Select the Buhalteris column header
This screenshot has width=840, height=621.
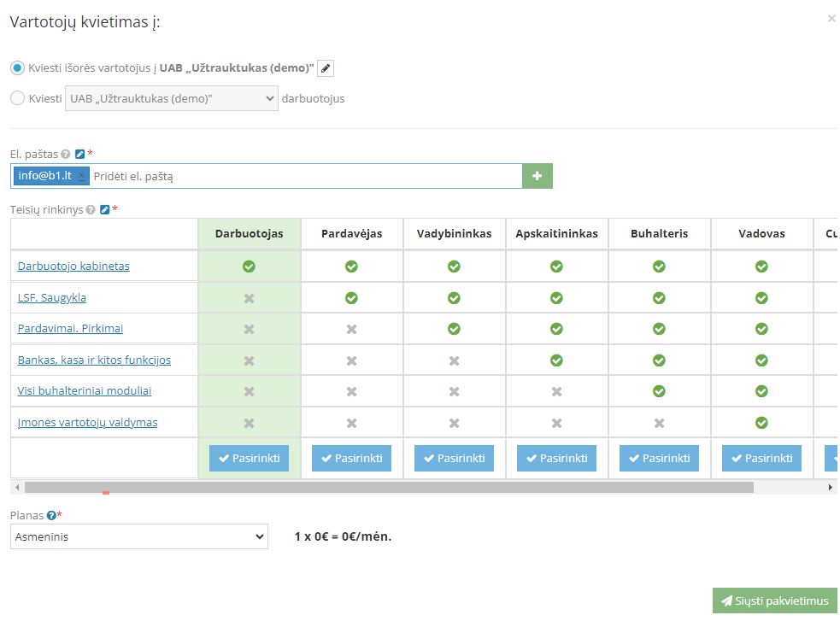pos(659,233)
